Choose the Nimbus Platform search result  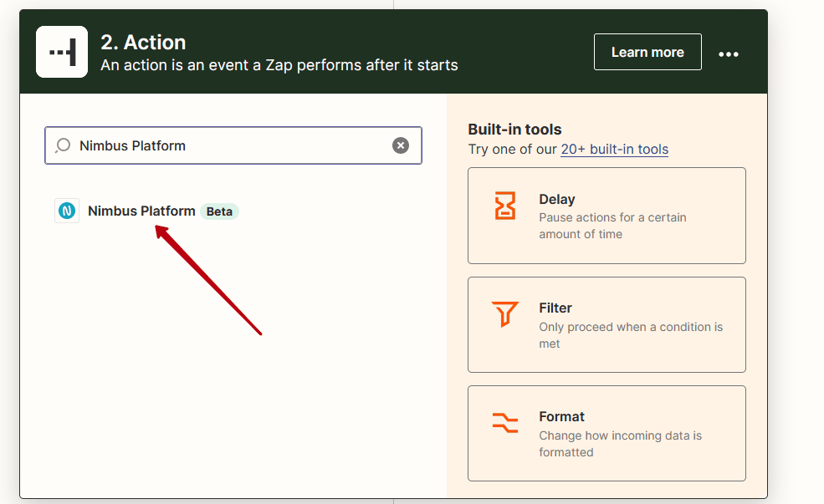coord(147,211)
